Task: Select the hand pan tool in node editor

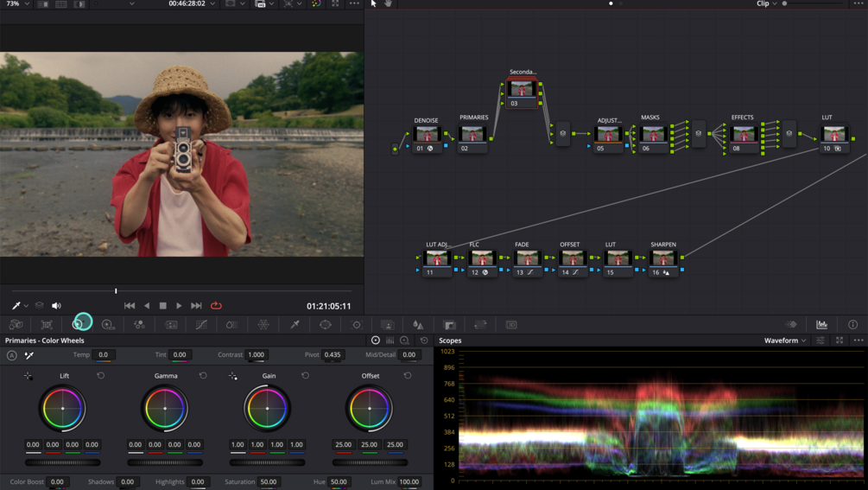Action: pyautogui.click(x=388, y=3)
